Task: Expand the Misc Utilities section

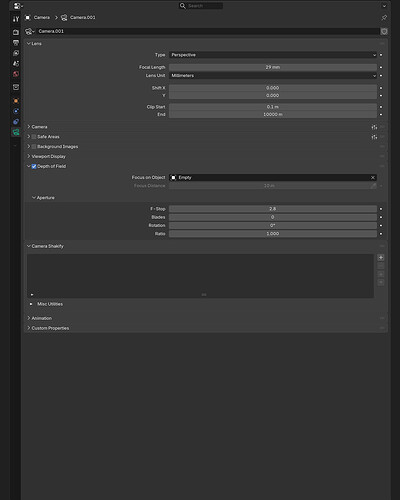Action: (x=31, y=304)
